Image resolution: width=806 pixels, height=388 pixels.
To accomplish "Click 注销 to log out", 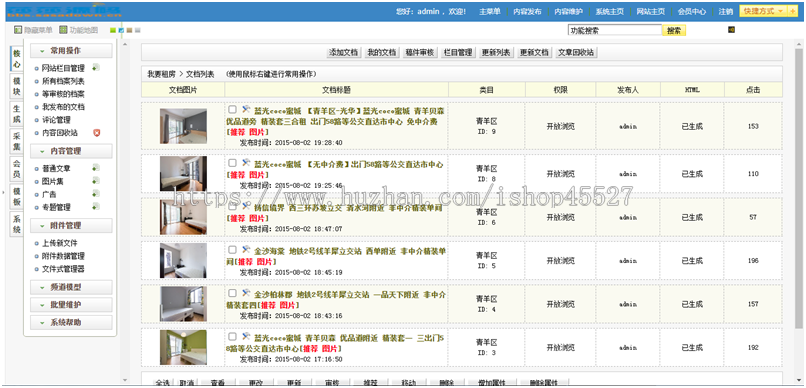I will 726,11.
